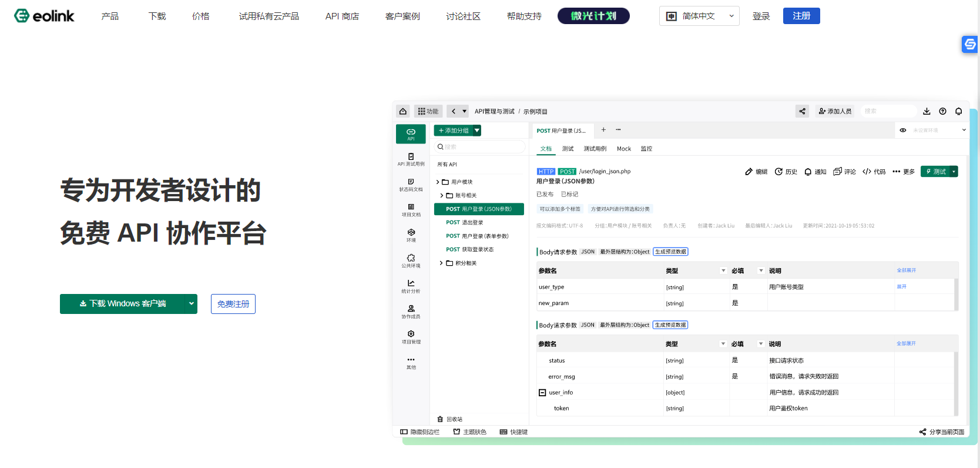This screenshot has width=980, height=468.
Task: Click 下载 Windows 客户端
Action: [x=123, y=304]
